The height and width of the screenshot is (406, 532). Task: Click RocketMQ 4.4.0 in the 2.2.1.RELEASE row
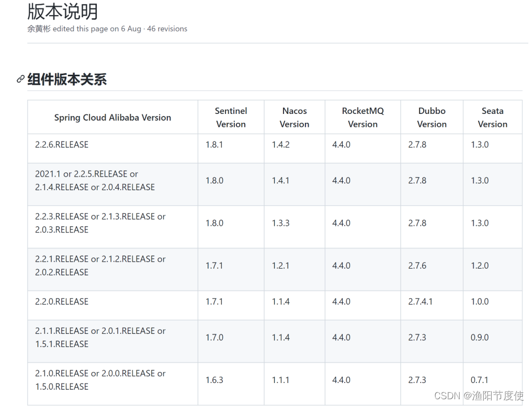341,265
